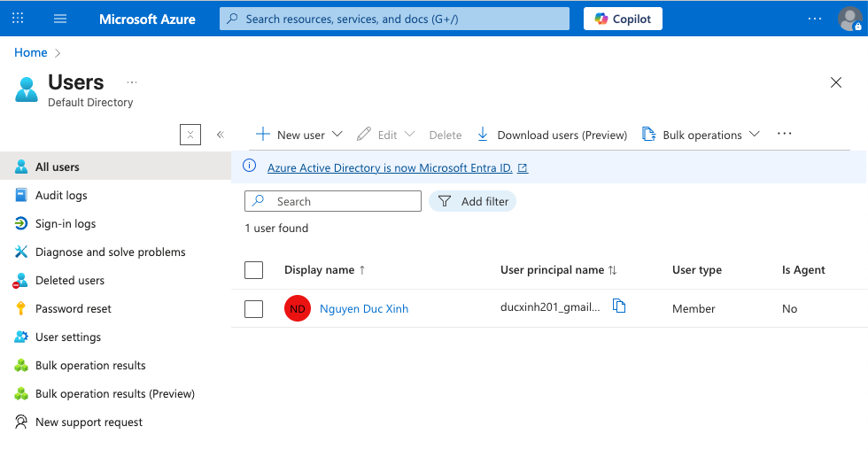Click Delete in toolbar
This screenshot has height=473, width=868.
pos(445,136)
